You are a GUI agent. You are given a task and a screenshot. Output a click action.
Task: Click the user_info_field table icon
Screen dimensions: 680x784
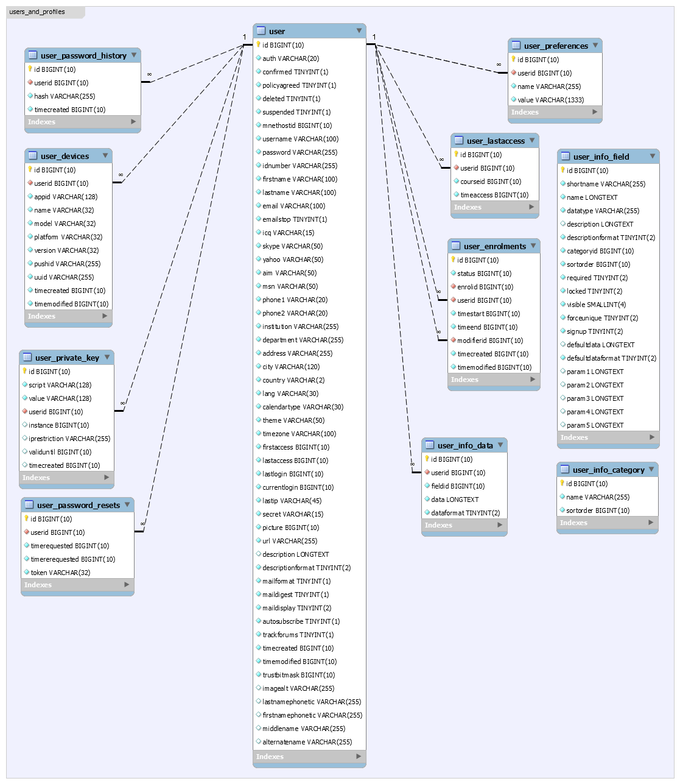pos(566,157)
